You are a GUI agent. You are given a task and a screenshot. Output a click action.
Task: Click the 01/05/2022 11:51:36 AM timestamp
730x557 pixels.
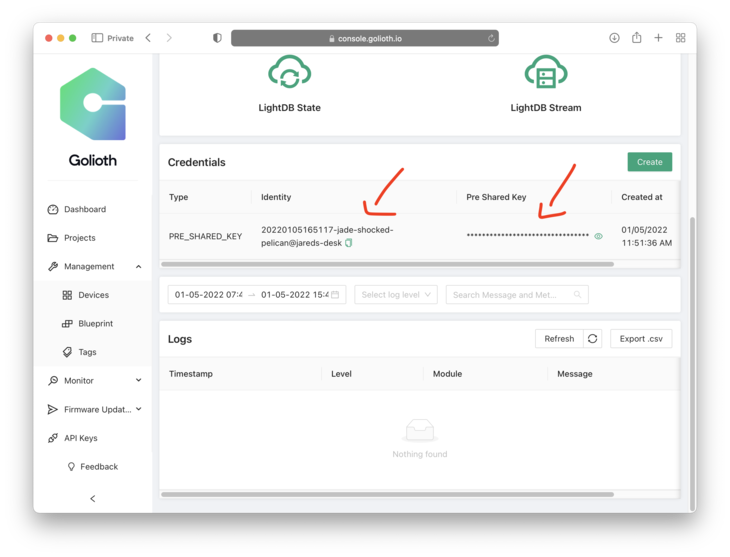pos(646,236)
